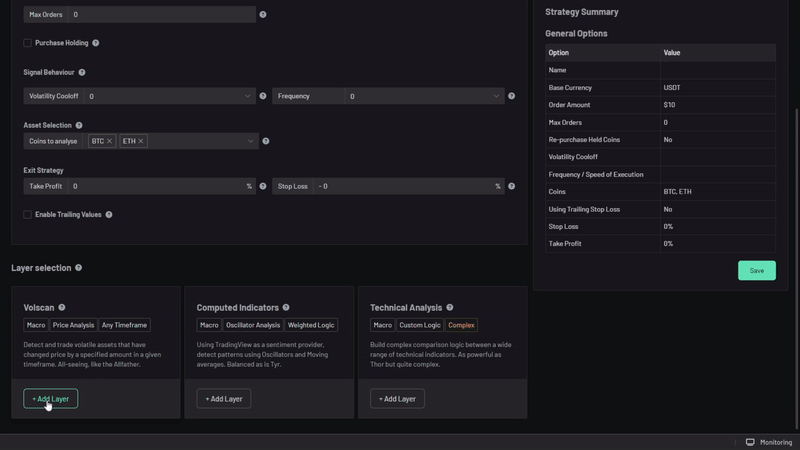Image resolution: width=800 pixels, height=450 pixels.
Task: Click the Monitoring screen icon
Action: coord(750,442)
